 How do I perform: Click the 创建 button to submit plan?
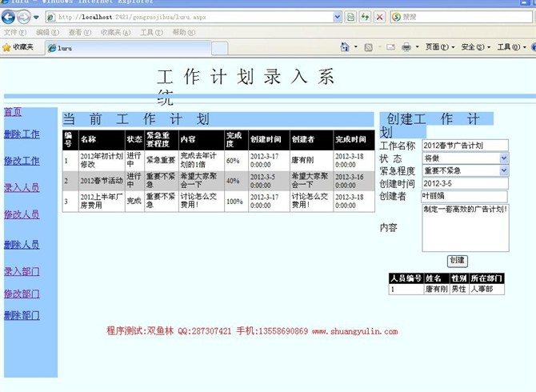(x=456, y=261)
